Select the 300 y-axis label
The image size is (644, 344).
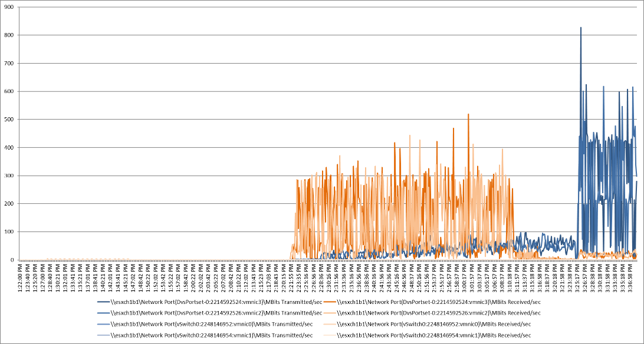coord(9,176)
